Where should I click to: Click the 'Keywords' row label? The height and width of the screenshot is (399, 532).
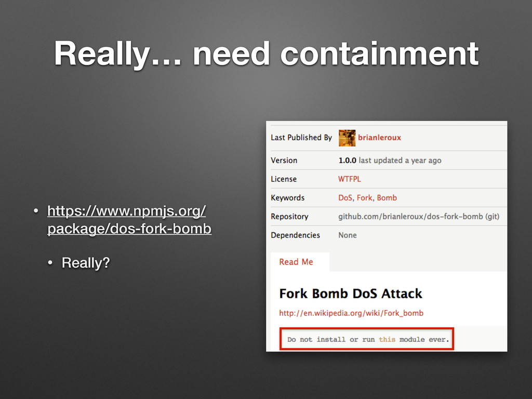pos(287,198)
